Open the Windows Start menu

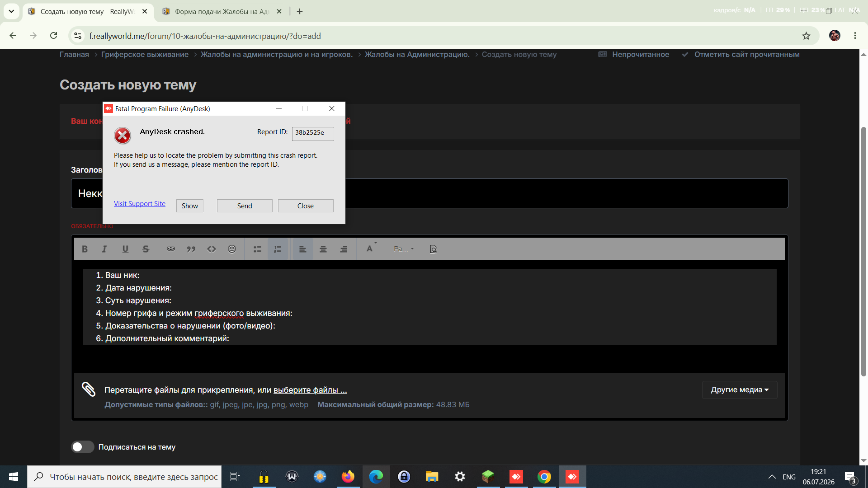pyautogui.click(x=14, y=477)
